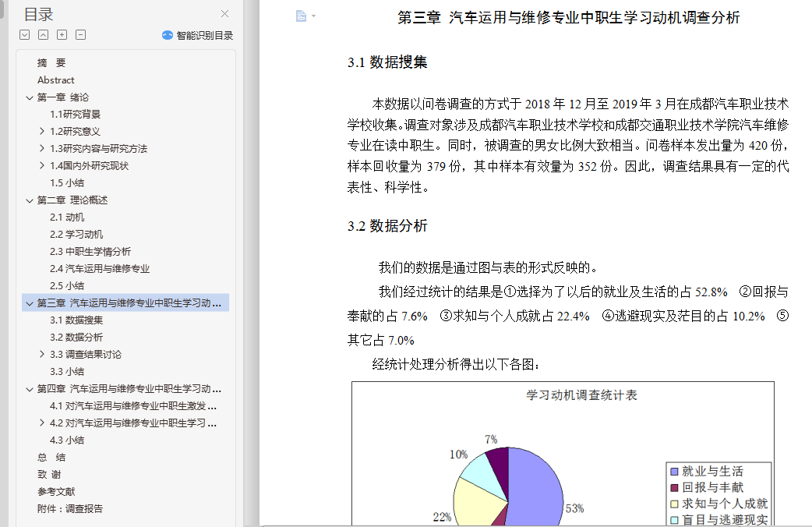Jump to 2.4 汽车运用与维修专业 heading

[100, 268]
